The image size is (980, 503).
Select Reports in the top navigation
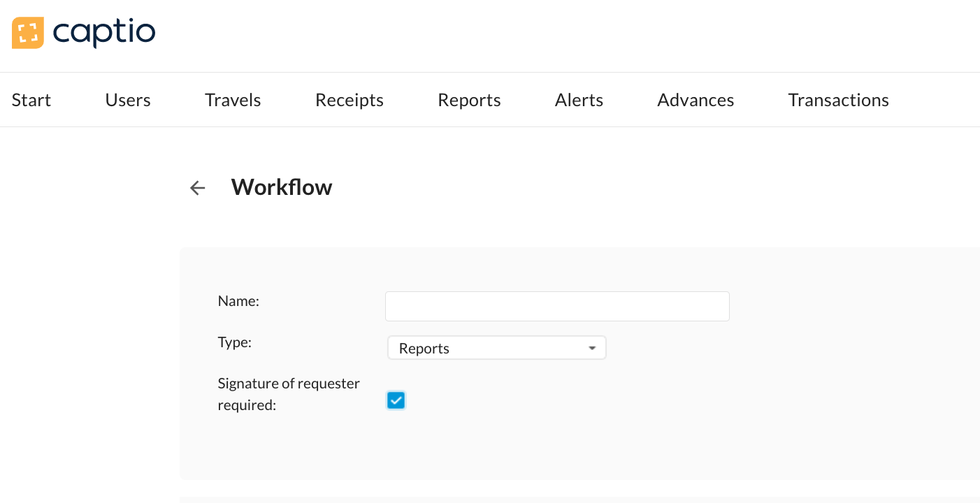pyautogui.click(x=469, y=100)
